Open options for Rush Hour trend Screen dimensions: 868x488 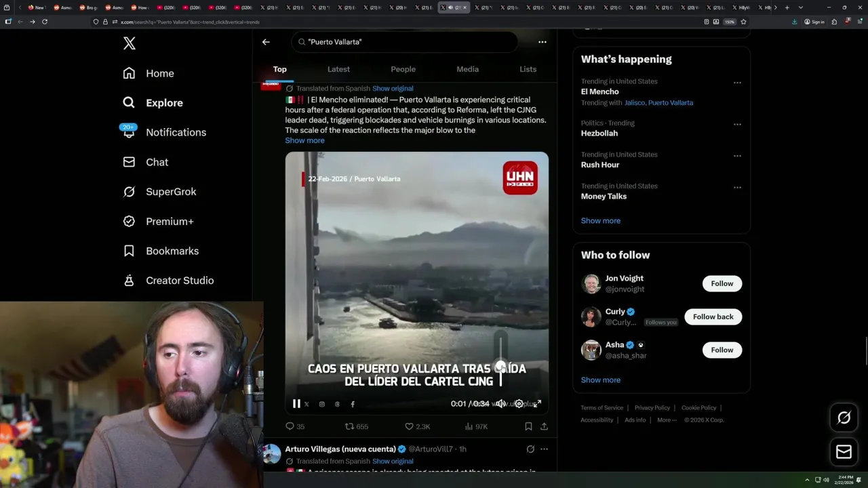[737, 156]
